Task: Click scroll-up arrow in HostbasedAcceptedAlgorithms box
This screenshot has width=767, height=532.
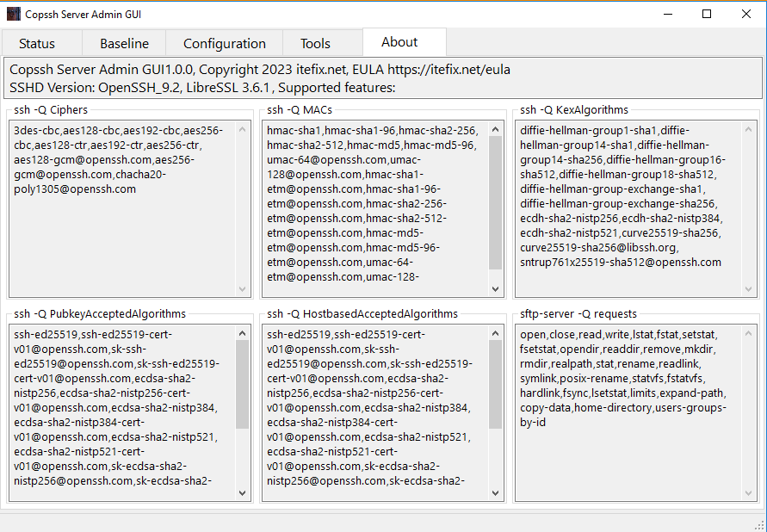Action: (496, 333)
